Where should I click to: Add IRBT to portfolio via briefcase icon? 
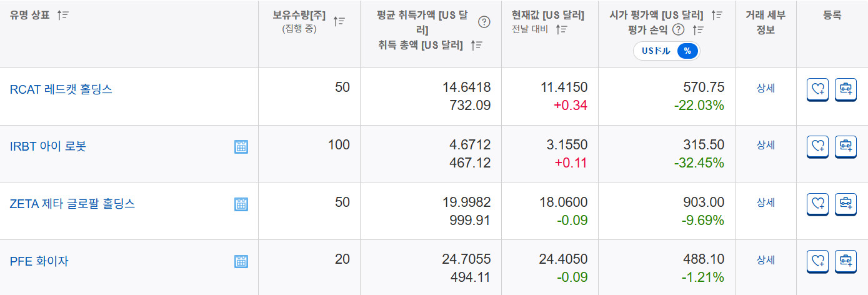pos(846,147)
